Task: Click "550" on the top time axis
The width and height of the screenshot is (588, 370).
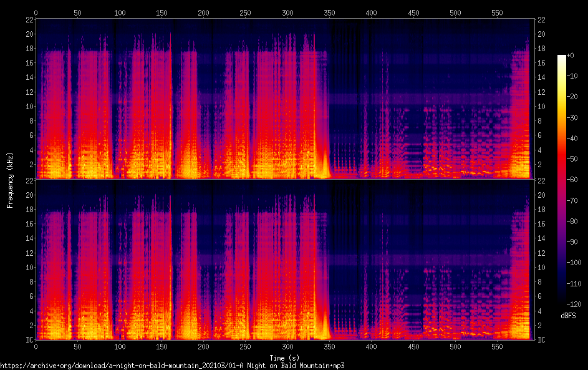Action: coord(497,12)
